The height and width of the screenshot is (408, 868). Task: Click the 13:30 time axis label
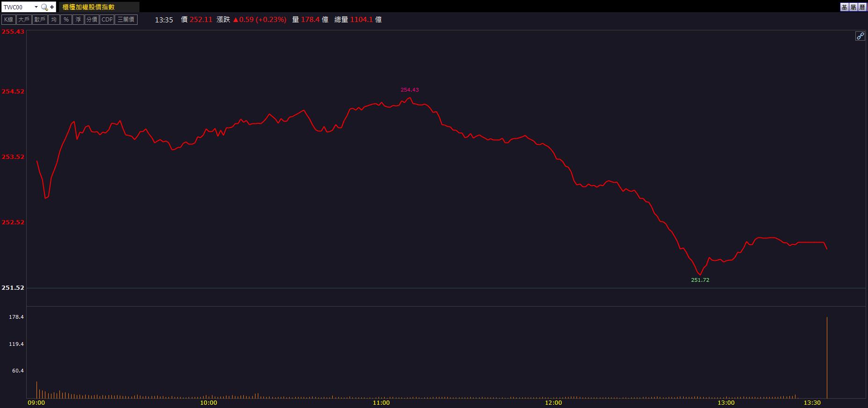pyautogui.click(x=812, y=402)
